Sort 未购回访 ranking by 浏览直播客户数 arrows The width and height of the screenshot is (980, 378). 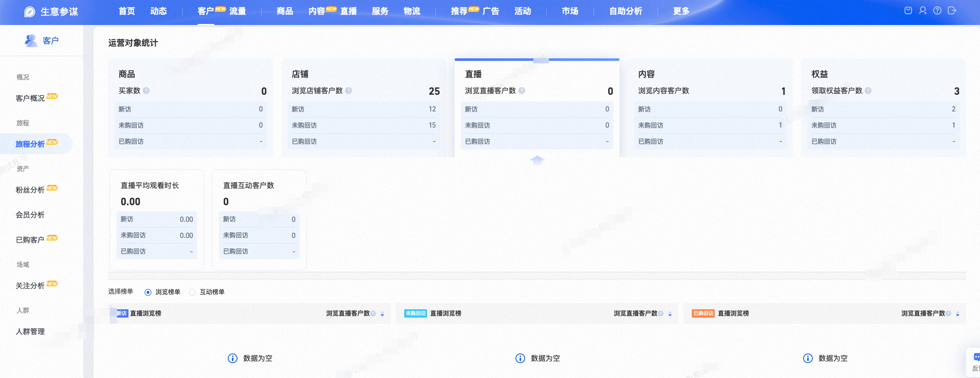tap(670, 314)
